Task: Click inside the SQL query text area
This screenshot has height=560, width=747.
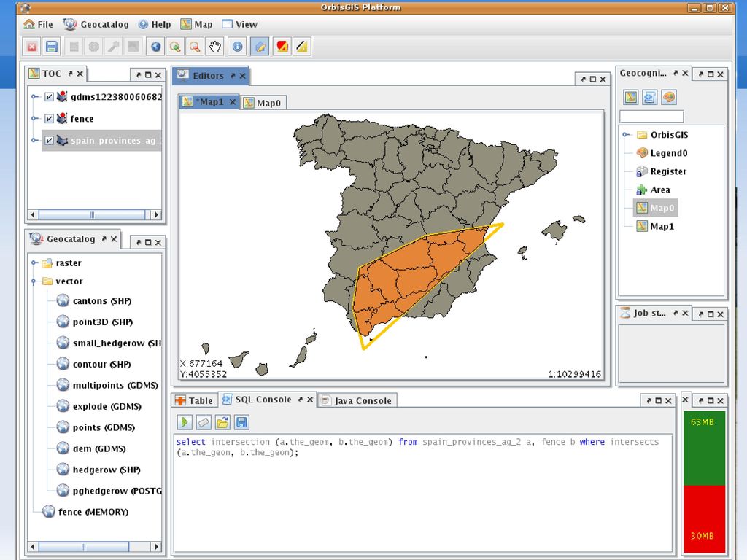Action: [x=422, y=492]
